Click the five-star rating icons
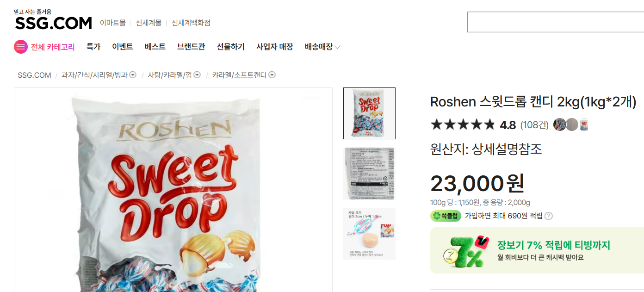This screenshot has width=644, height=292. click(463, 124)
